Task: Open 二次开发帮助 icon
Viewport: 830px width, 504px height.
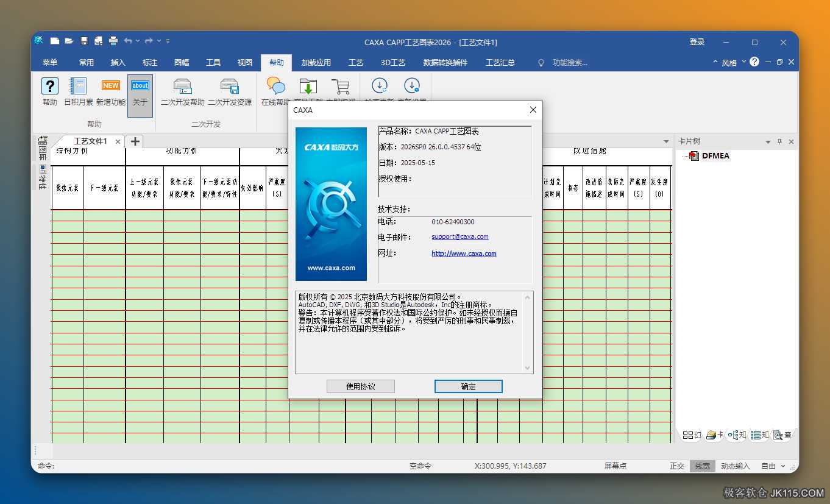Action: 183,86
